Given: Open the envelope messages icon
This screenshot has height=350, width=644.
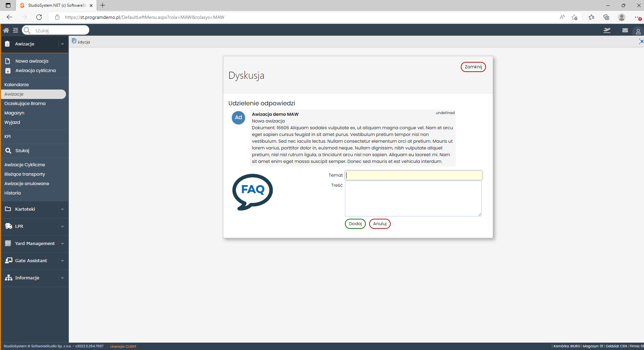Looking at the screenshot, I should click(x=625, y=30).
